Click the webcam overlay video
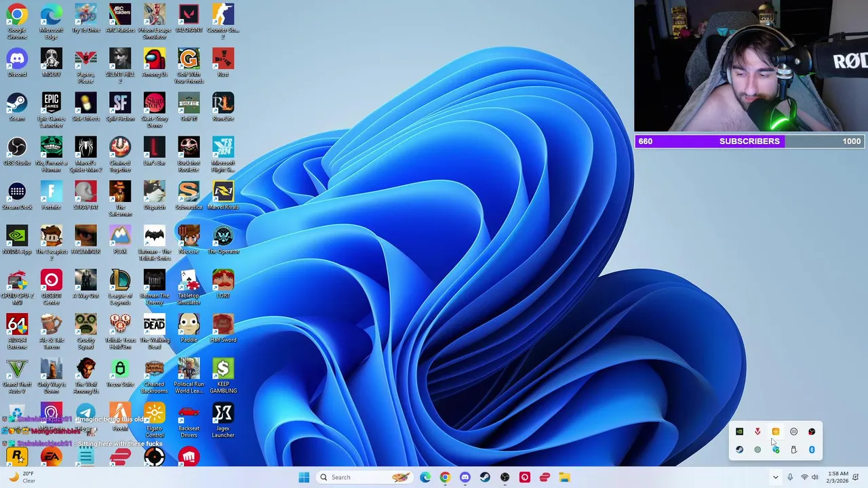 751,66
